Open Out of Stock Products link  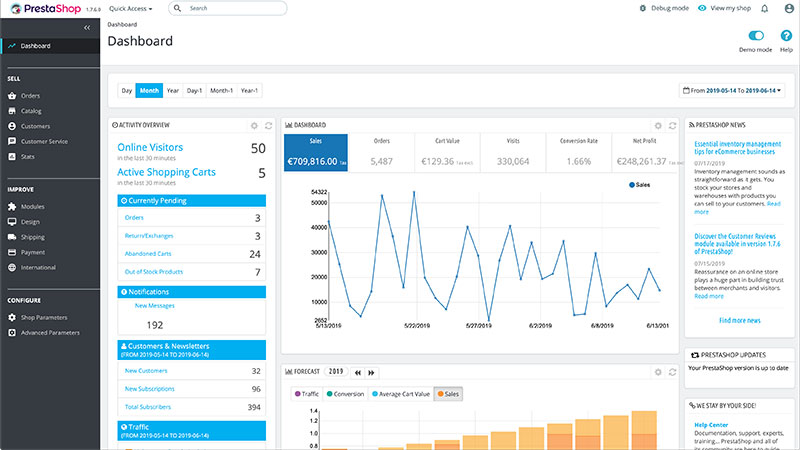pyautogui.click(x=154, y=272)
